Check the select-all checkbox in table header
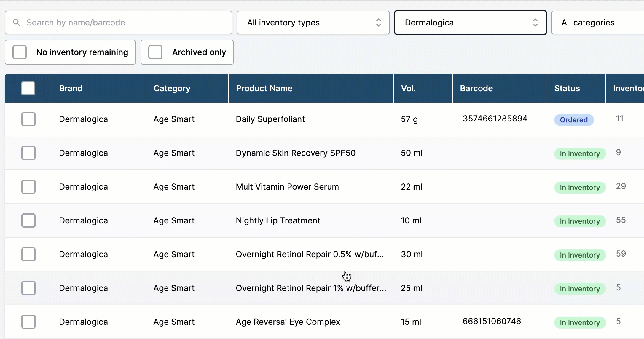Screen dimensions: 644x339 point(28,88)
